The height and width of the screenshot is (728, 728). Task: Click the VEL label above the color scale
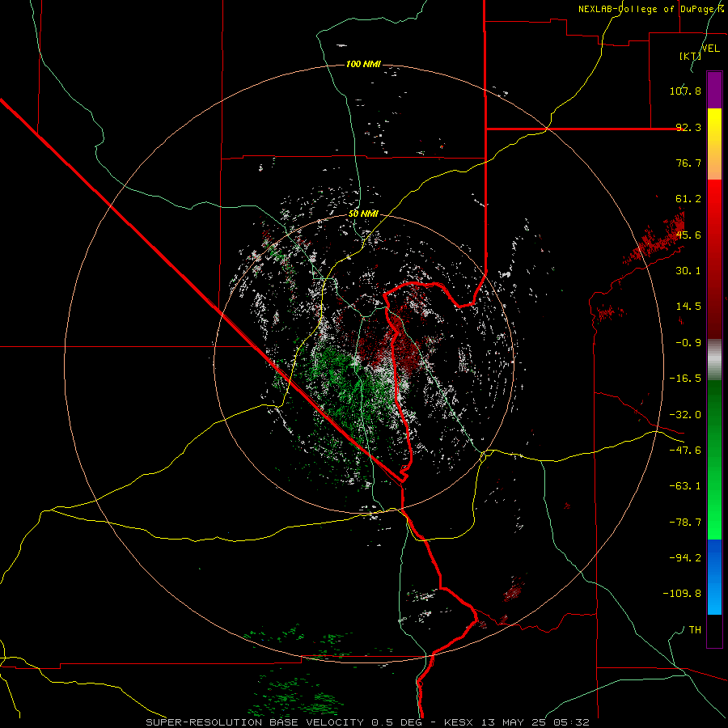(x=711, y=49)
